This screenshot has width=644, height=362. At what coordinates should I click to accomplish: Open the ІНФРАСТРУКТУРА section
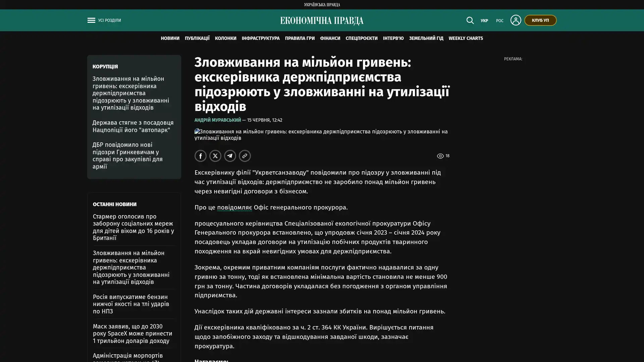(261, 38)
